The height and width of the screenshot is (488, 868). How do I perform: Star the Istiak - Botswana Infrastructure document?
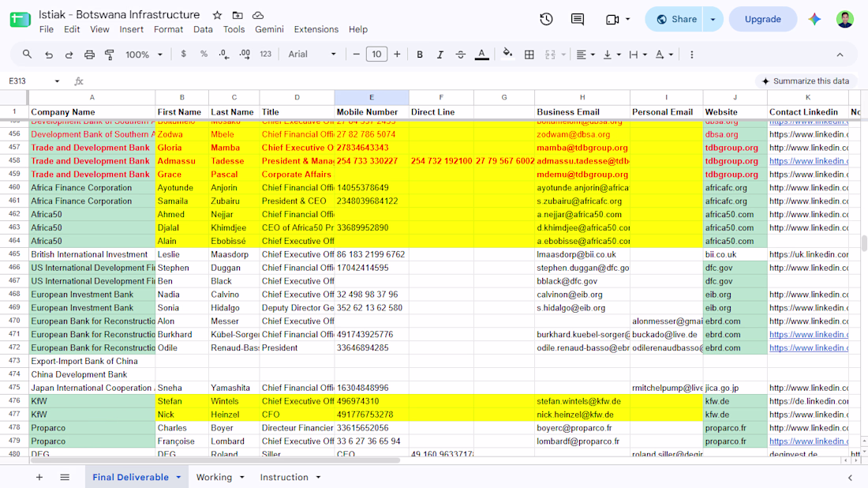[217, 16]
